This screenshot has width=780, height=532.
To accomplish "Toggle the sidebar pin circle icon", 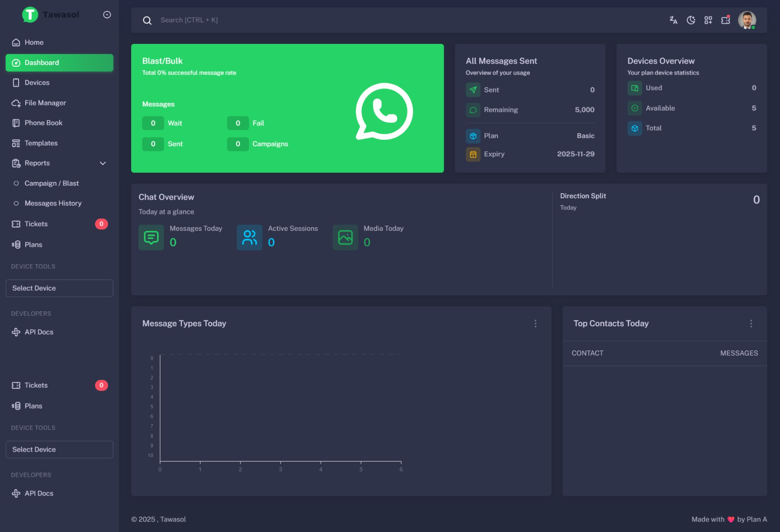I will click(x=107, y=15).
